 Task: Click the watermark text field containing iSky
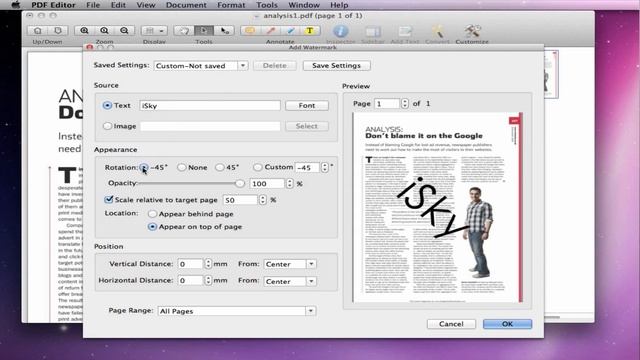tap(210, 106)
